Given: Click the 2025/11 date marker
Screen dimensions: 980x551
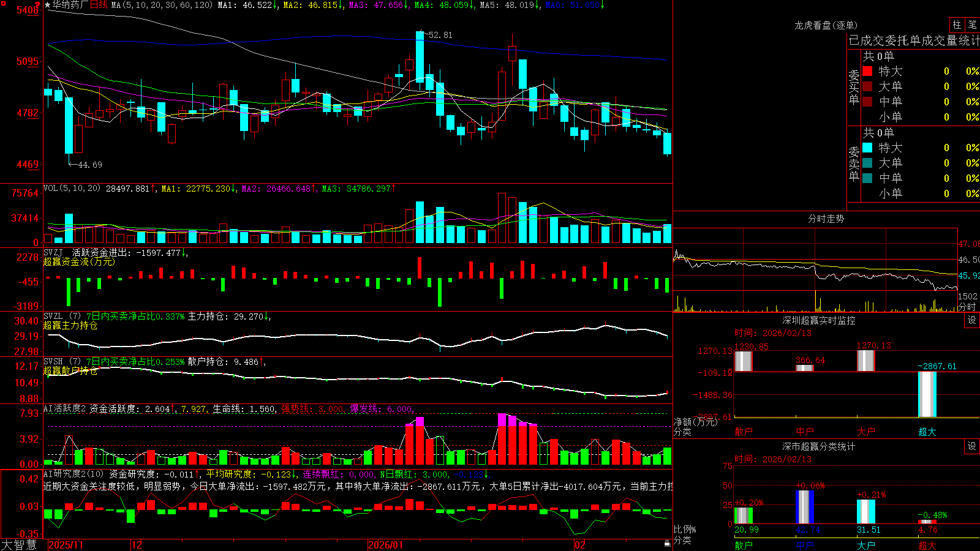Looking at the screenshot, I should pos(66,545).
